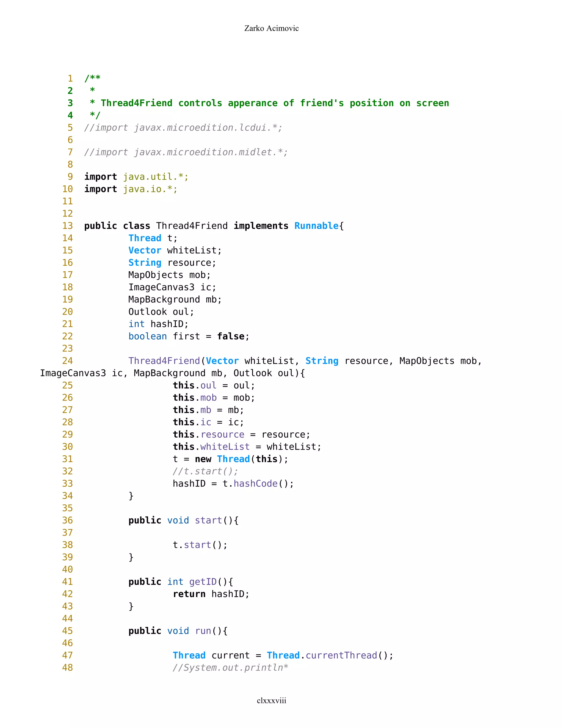The height and width of the screenshot is (728, 563).
Task: Click line number 24
Action: [x=68, y=361]
